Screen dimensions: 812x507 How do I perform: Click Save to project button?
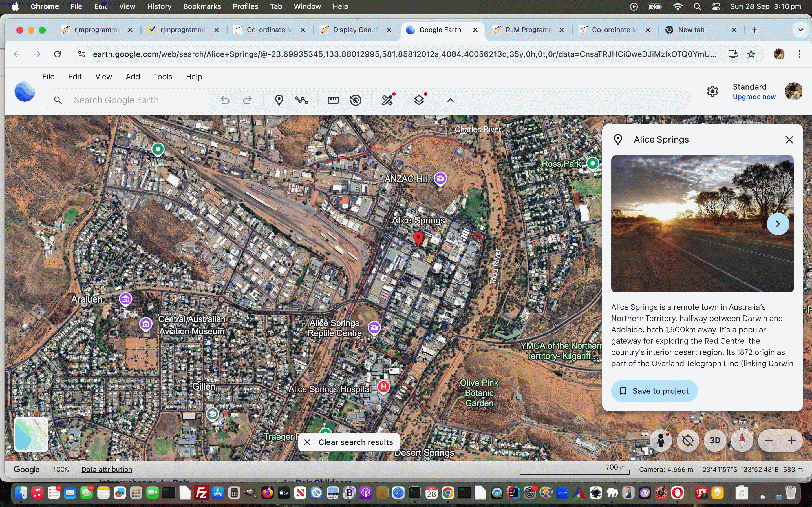pyautogui.click(x=654, y=391)
